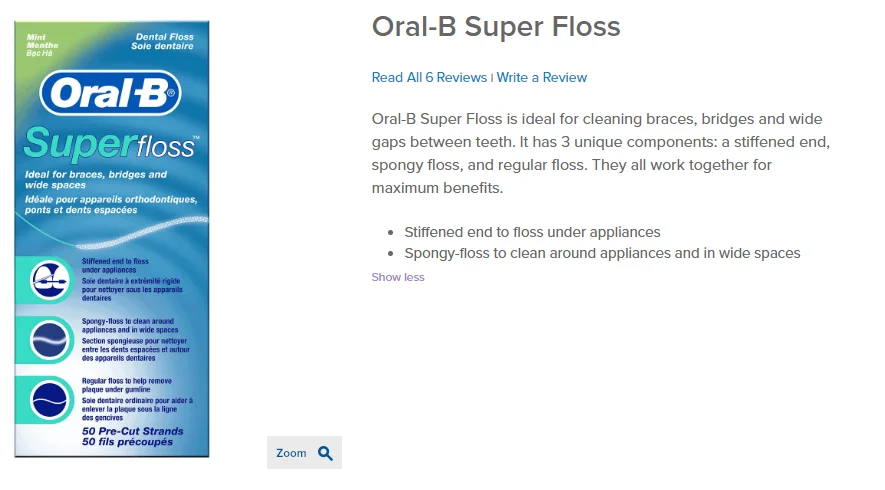Collapse the description with Show less
885x490 pixels.
pyautogui.click(x=397, y=277)
